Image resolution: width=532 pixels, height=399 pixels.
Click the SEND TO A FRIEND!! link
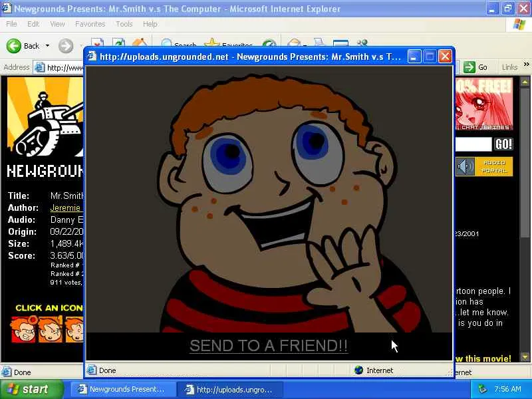[269, 346]
